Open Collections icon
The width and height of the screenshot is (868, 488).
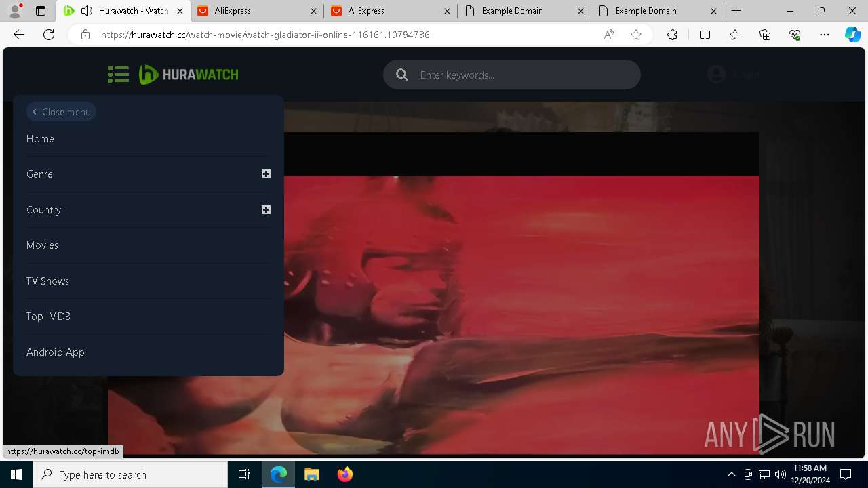(765, 35)
